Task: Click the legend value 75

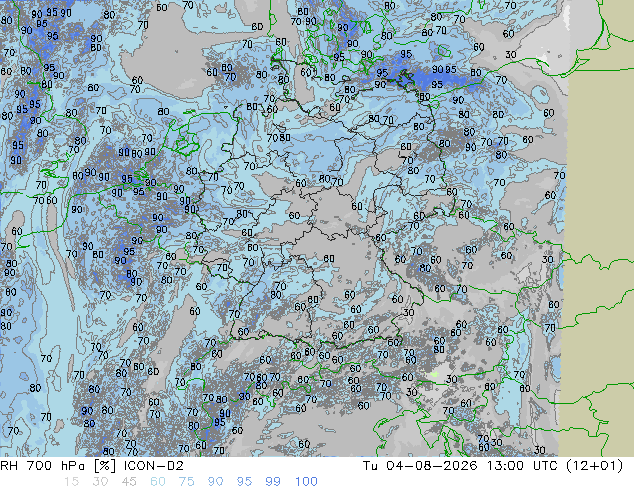Action: [186, 482]
